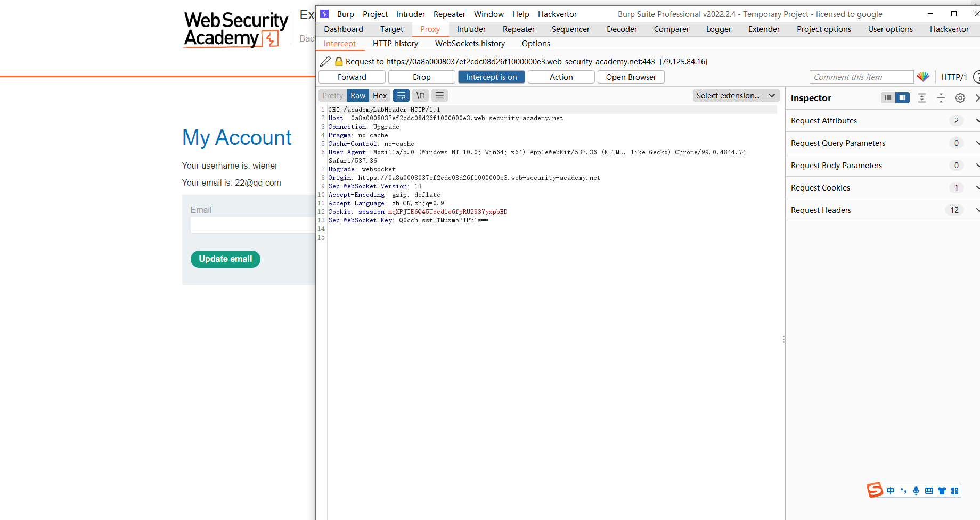Image resolution: width=980 pixels, height=520 pixels.
Task: Switch to the Decoder tab
Action: pyautogui.click(x=622, y=29)
